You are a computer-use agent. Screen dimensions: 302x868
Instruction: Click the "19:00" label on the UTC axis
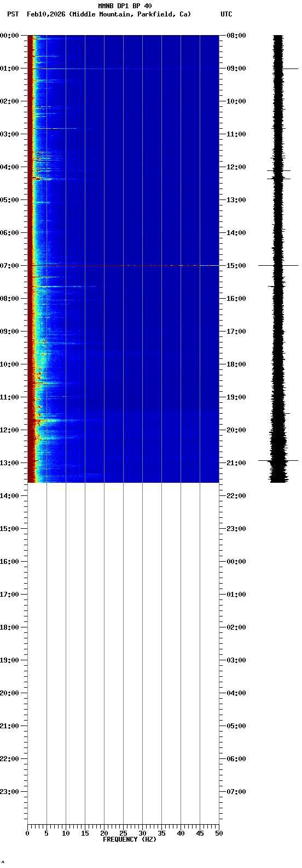pyautogui.click(x=236, y=397)
